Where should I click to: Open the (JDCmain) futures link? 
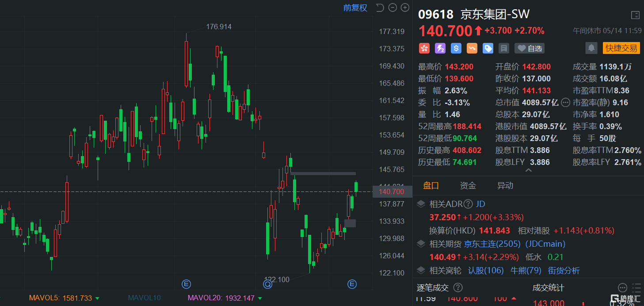(x=545, y=244)
